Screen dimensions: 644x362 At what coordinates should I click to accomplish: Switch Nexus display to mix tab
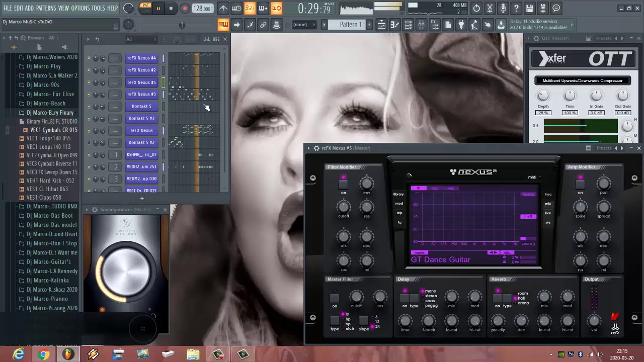[548, 204]
